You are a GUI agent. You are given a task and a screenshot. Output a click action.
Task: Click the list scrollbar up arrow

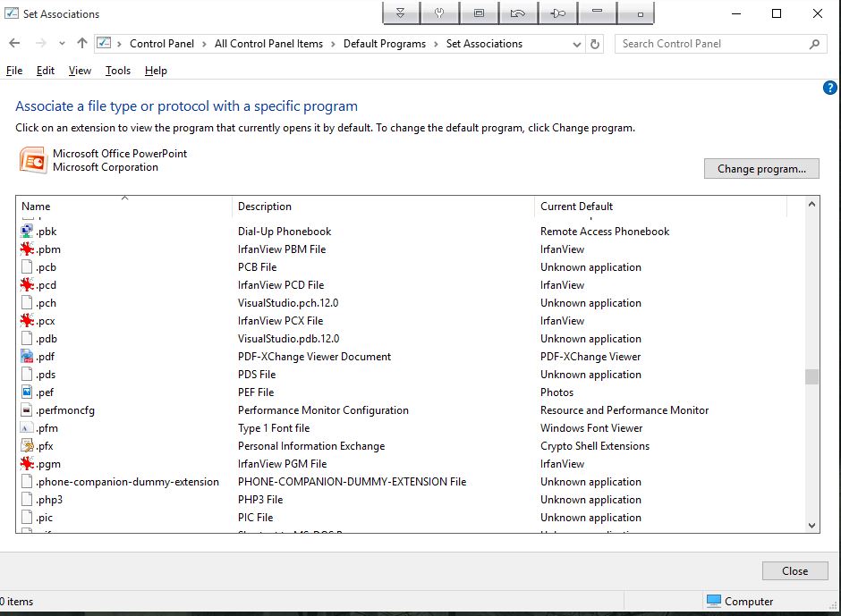(x=811, y=204)
